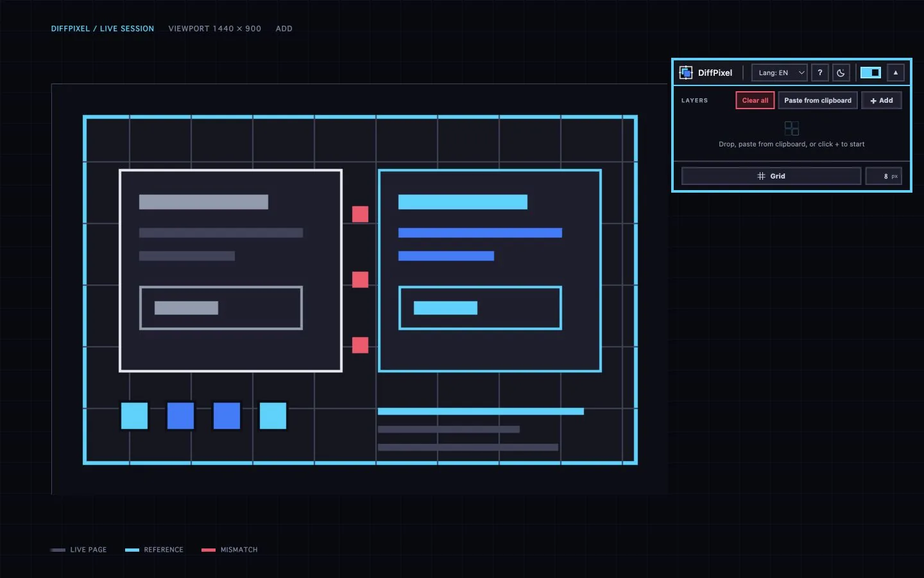
Task: Add a new layer with + Add
Action: pos(882,100)
